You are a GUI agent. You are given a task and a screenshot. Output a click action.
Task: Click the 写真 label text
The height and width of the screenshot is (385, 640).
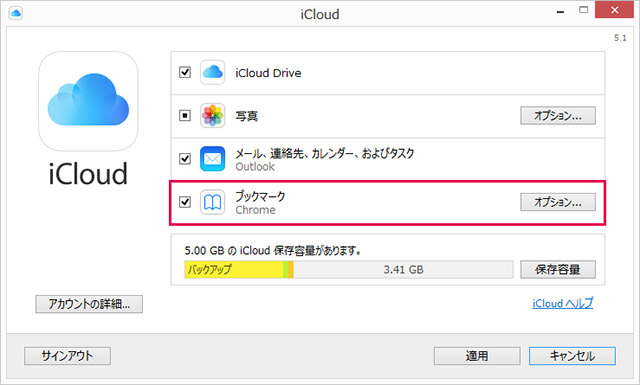pyautogui.click(x=247, y=116)
